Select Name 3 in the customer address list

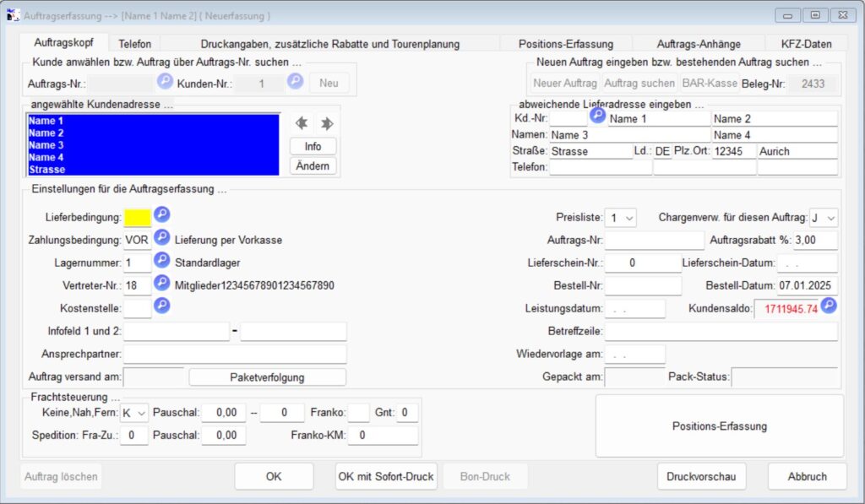(x=46, y=145)
